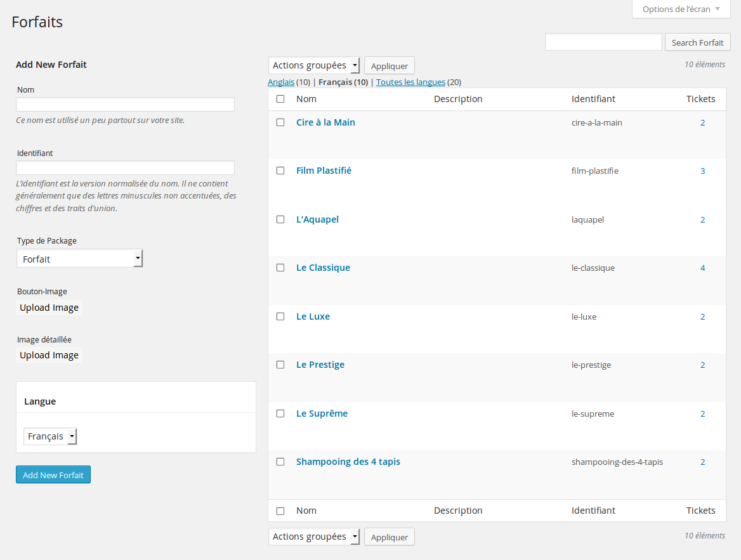View Toutes les langues listing
Viewport: 741px width, 560px height.
point(410,82)
